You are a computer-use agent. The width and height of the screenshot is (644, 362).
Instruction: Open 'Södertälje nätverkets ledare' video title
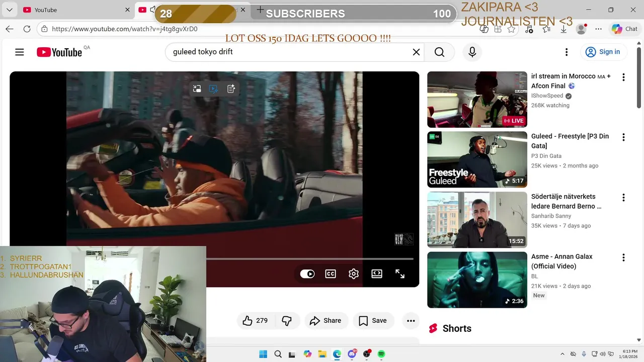[x=567, y=201]
